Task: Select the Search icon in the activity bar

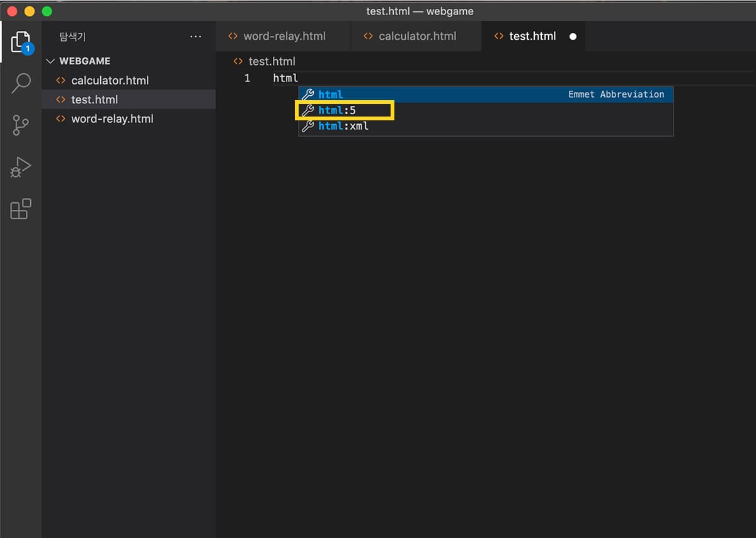Action: pos(21,83)
